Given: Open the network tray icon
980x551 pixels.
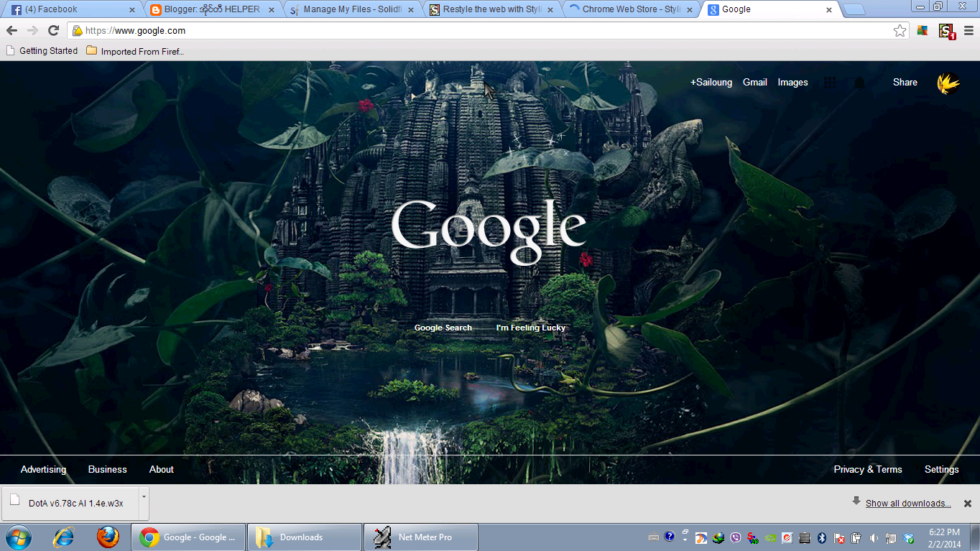Looking at the screenshot, I should tap(891, 537).
